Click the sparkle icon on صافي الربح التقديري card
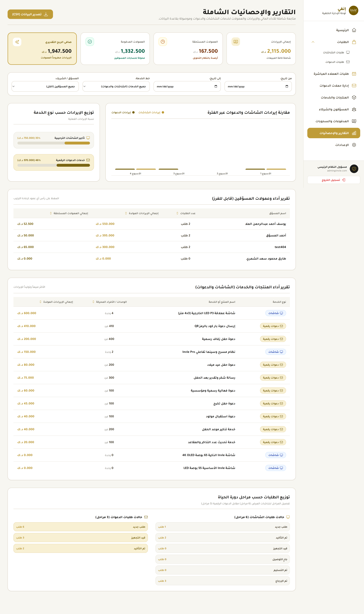This screenshot has height=614, width=364. coord(17,42)
